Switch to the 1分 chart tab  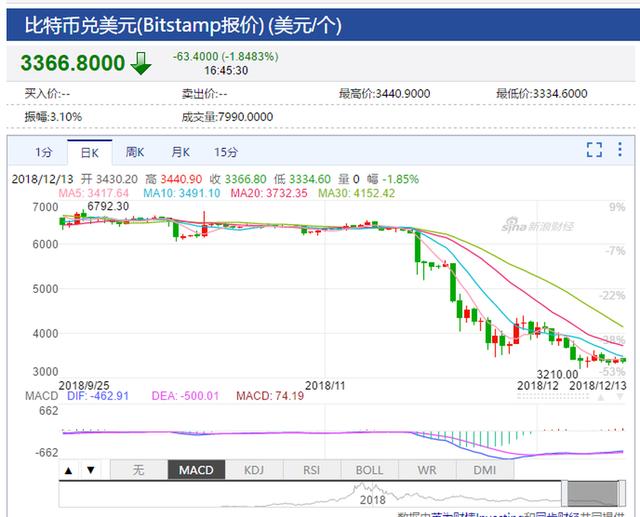point(44,152)
